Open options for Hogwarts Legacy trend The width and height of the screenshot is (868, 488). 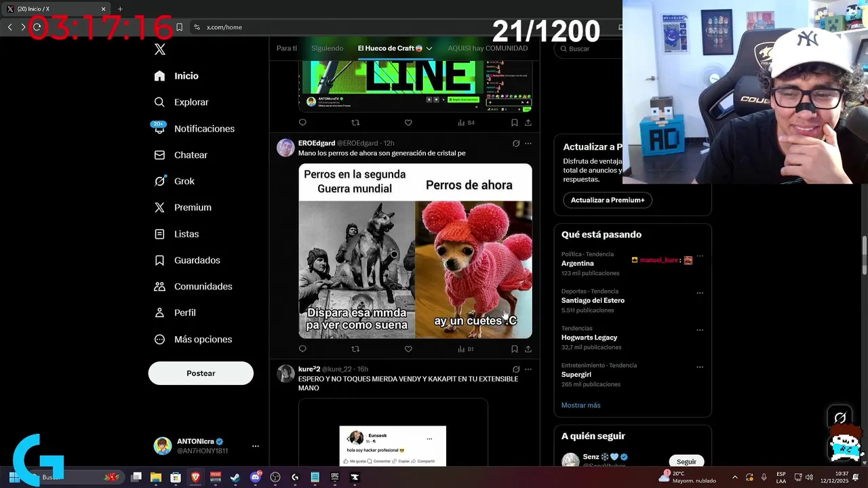(x=700, y=330)
